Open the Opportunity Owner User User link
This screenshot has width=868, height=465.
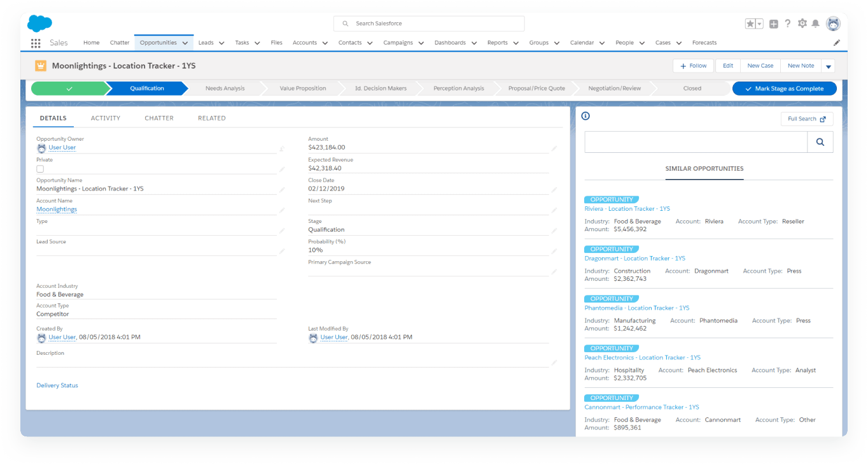point(62,148)
